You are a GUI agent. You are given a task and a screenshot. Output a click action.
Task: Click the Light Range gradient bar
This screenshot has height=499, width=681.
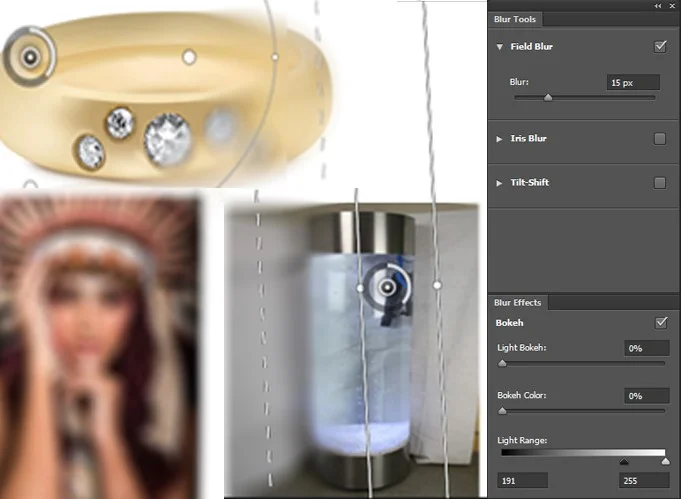(583, 452)
